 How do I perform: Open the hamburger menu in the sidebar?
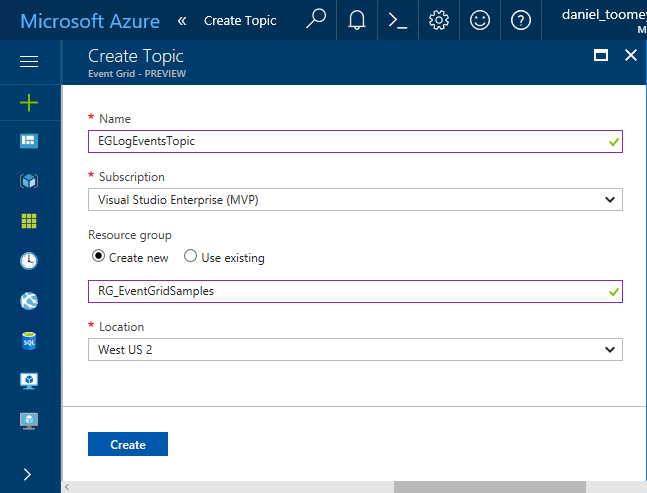pyautogui.click(x=29, y=62)
